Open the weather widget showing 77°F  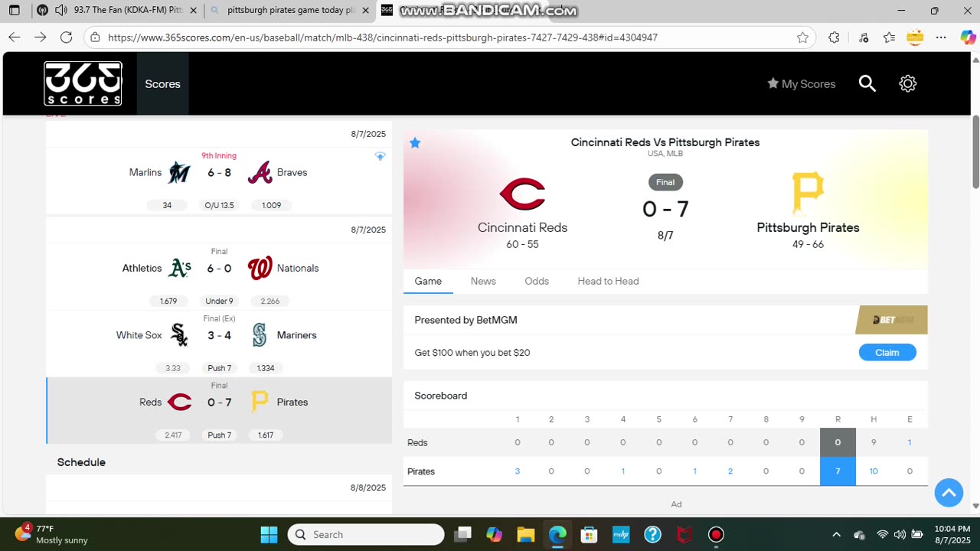coord(52,534)
